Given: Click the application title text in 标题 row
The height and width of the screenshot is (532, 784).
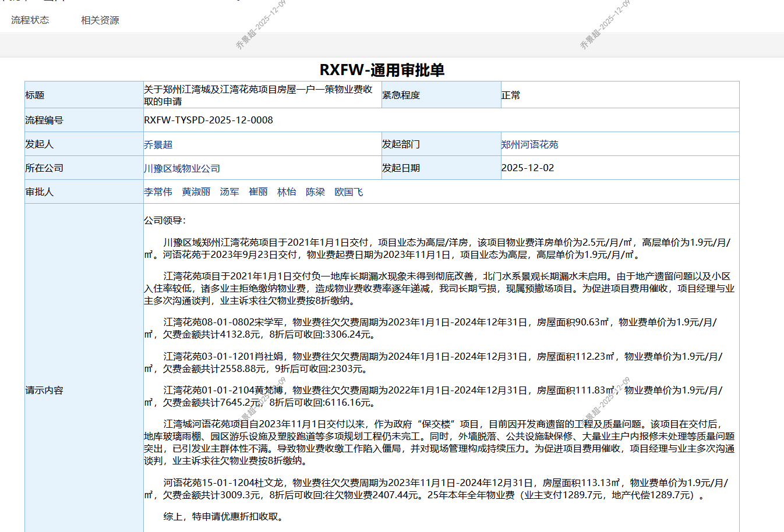Looking at the screenshot, I should pos(258,95).
